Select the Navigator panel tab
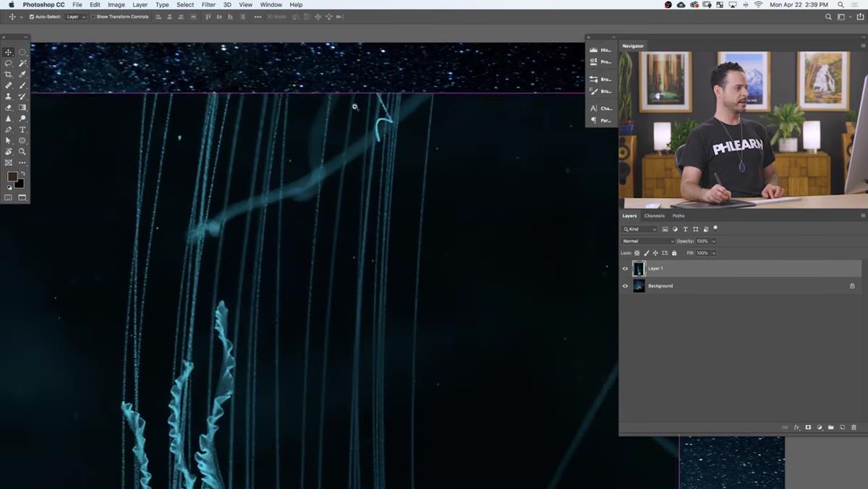The width and height of the screenshot is (868, 489). [x=633, y=46]
